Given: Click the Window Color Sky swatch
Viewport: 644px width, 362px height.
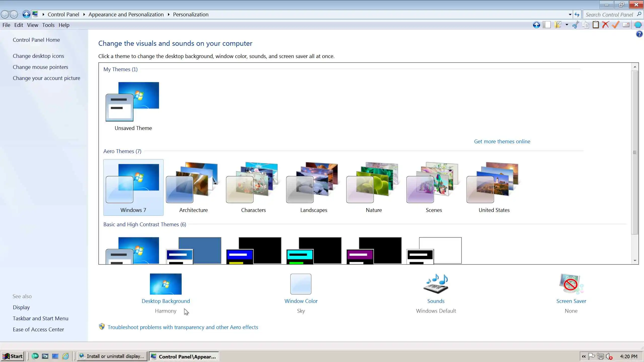Looking at the screenshot, I should 301,284.
